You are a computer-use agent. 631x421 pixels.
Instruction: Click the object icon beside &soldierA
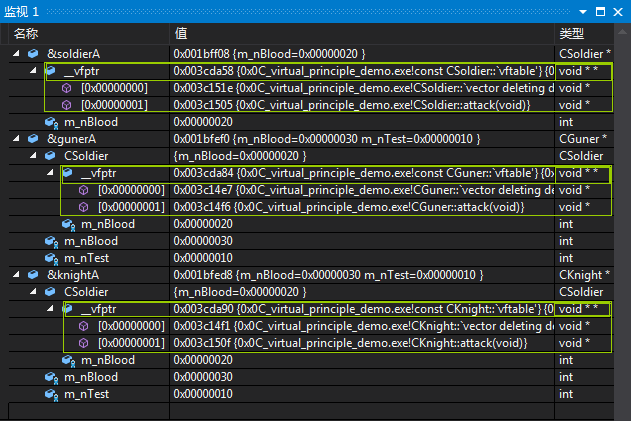(33, 54)
